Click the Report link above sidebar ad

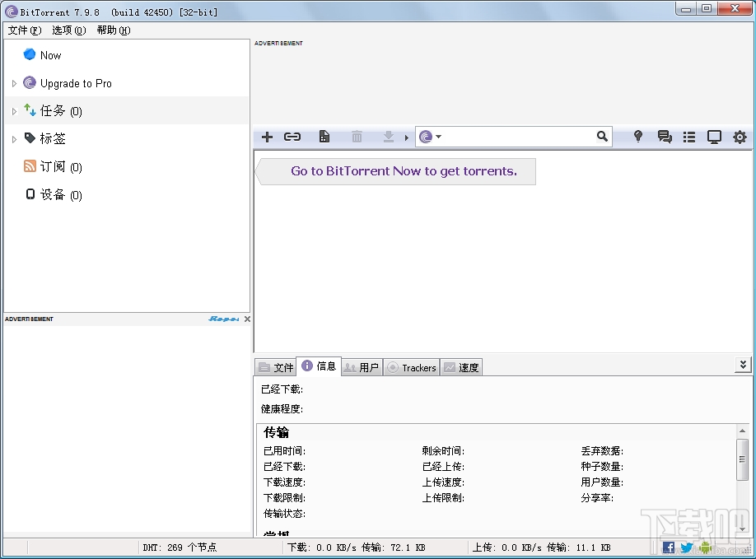pyautogui.click(x=224, y=319)
